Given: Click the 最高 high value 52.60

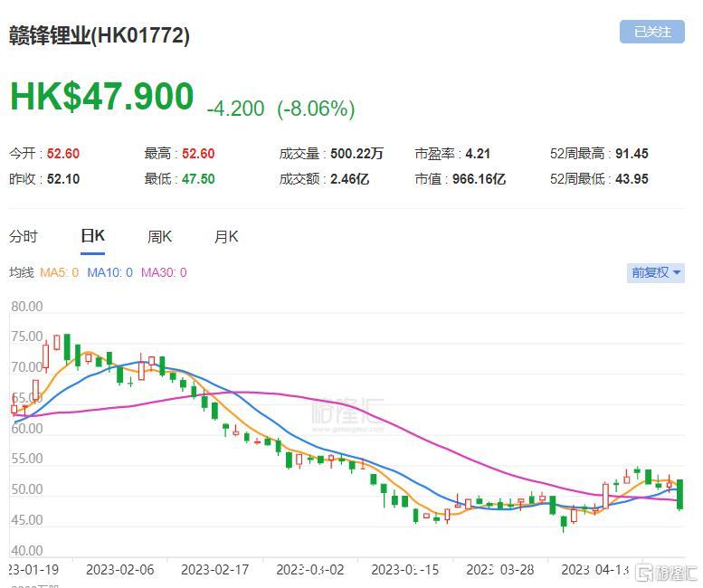Looking at the screenshot, I should point(198,154).
